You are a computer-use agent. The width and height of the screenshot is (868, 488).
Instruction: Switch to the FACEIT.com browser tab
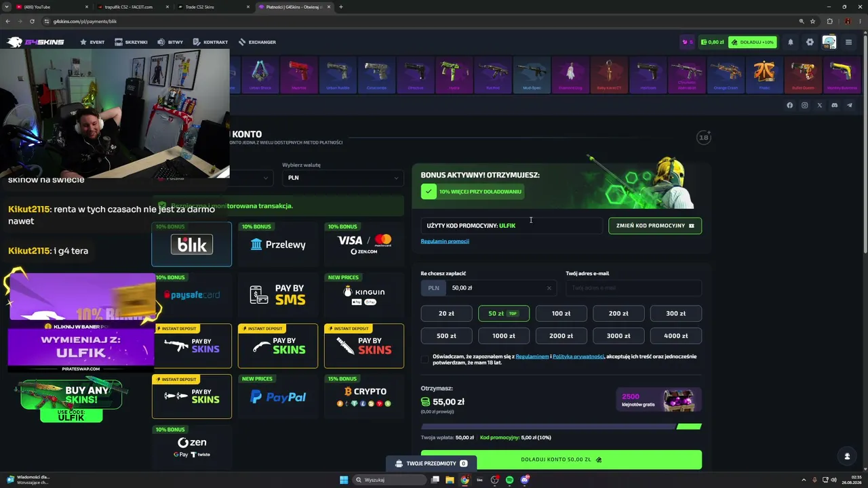click(133, 7)
